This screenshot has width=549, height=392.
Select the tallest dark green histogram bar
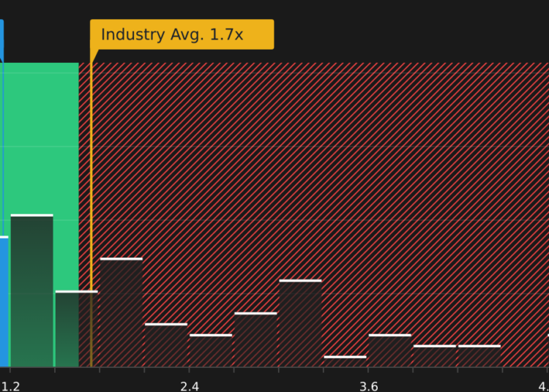[32, 290]
